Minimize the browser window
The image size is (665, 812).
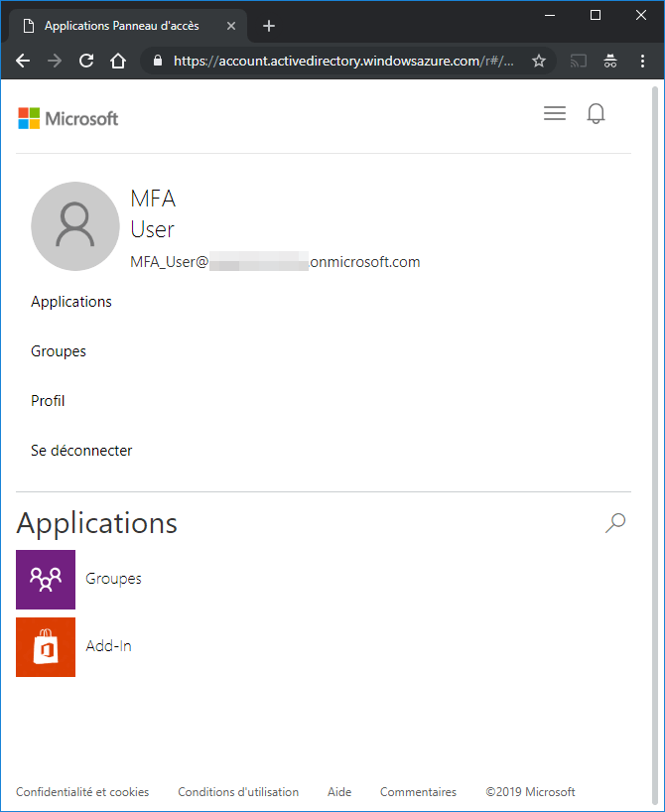coord(550,16)
